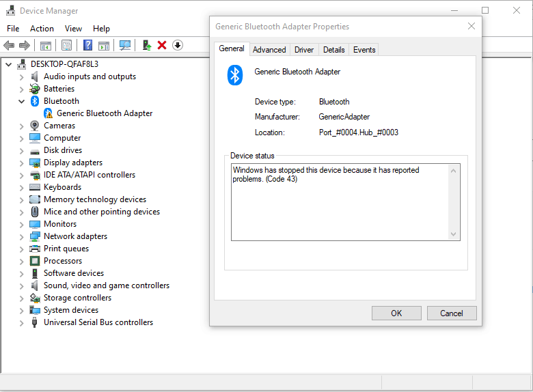
Task: Click the blue Help question mark icon
Action: (87, 45)
